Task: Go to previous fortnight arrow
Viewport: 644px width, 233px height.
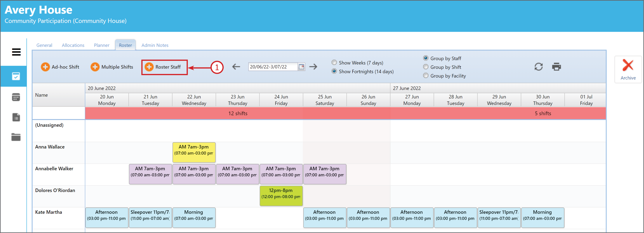Action: tap(236, 67)
